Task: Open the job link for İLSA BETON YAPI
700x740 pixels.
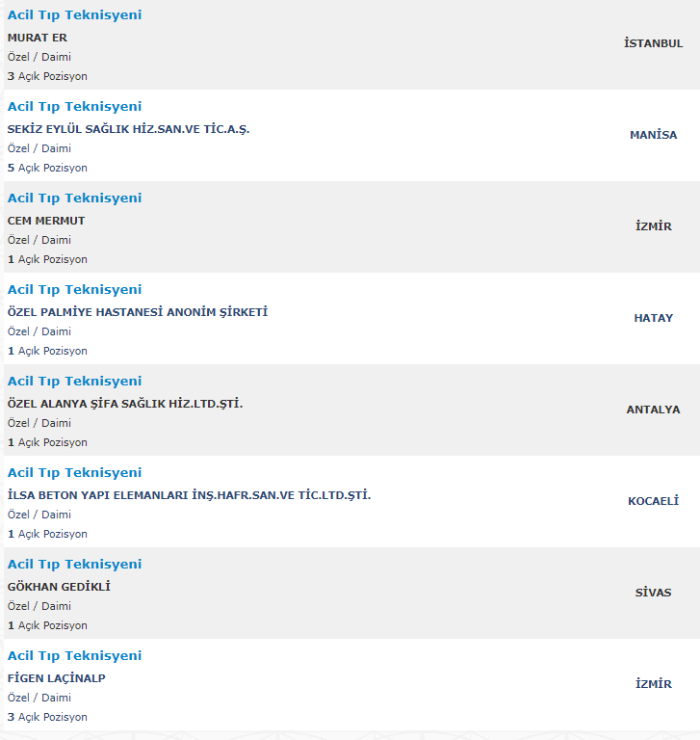Action: [x=74, y=473]
